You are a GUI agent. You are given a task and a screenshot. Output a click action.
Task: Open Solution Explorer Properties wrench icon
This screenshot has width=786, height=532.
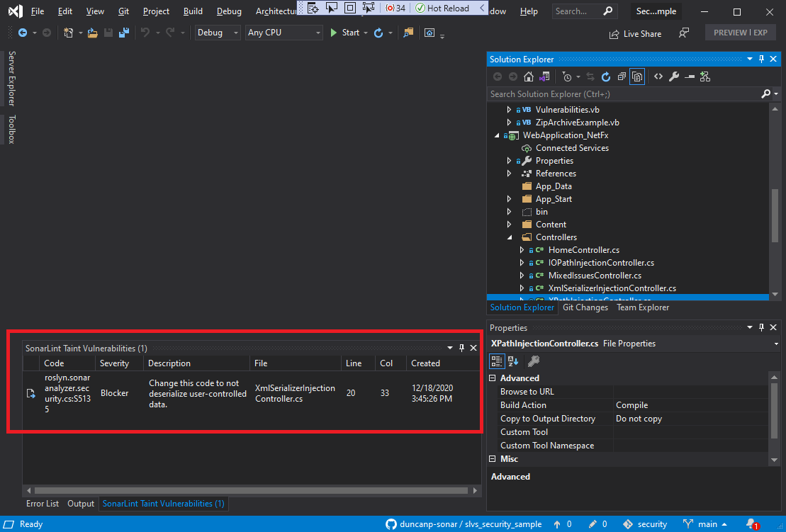pos(675,77)
